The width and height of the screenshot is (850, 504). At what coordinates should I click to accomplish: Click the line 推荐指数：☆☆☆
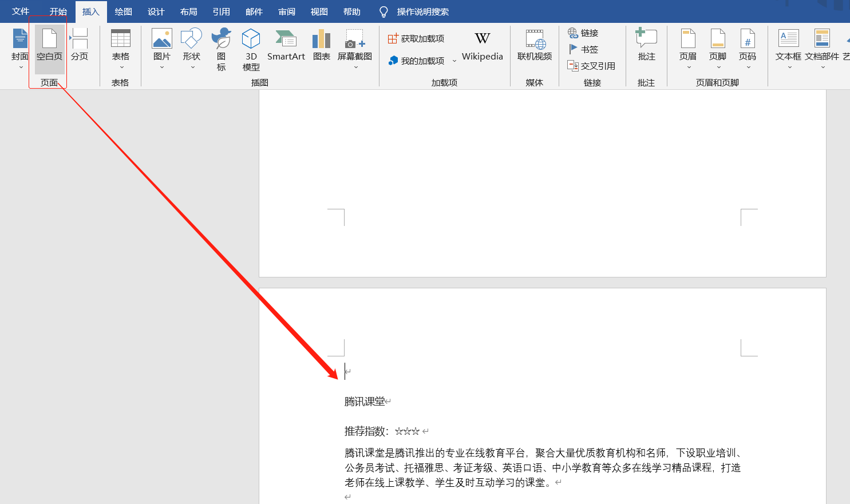(x=382, y=431)
